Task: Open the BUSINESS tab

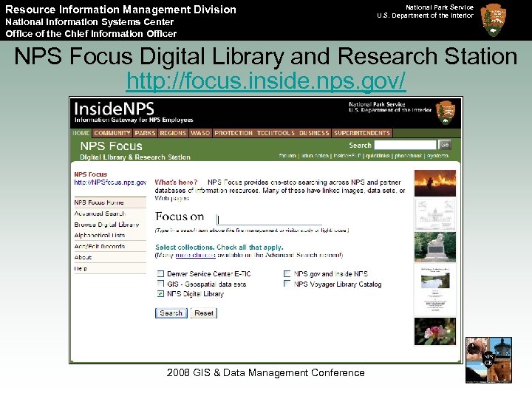Action: 314,133
